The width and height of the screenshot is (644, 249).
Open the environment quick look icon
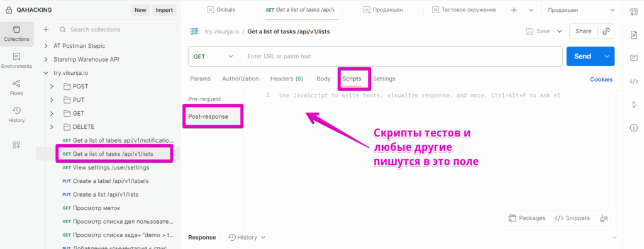(634, 13)
